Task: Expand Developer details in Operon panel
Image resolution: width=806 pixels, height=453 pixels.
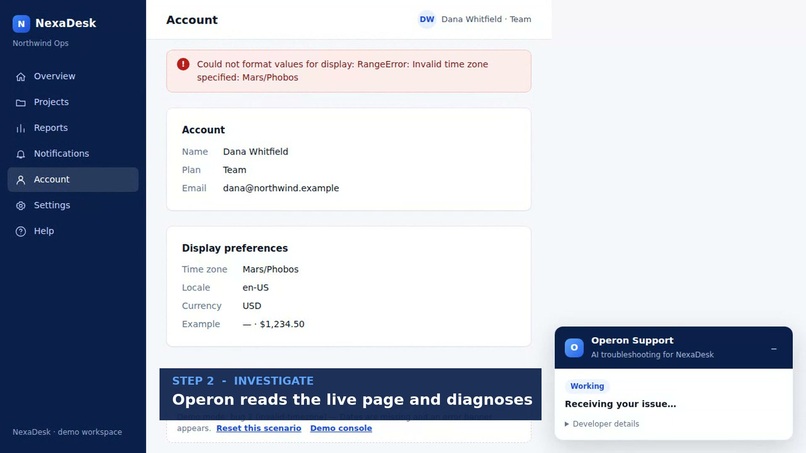Action: click(602, 424)
